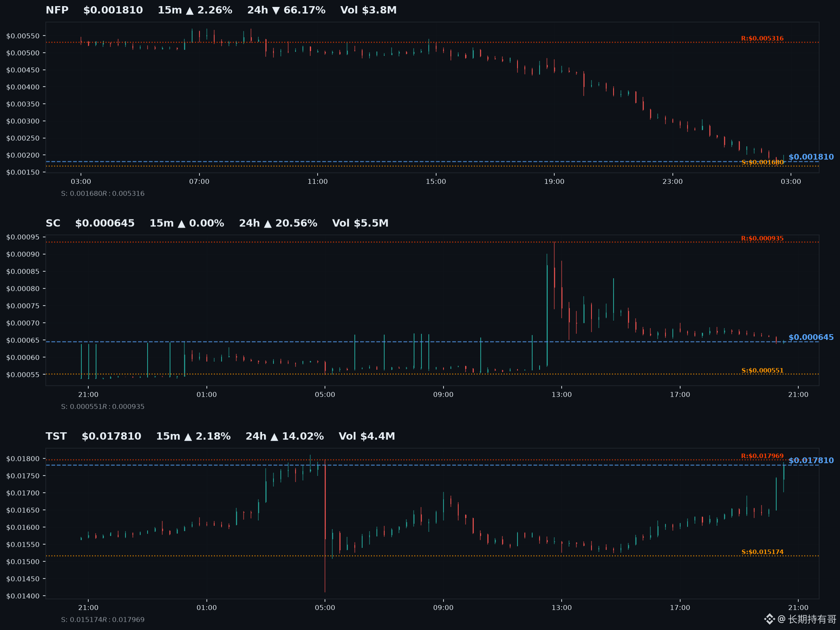
Task: Click the $0.00095 y-axis label
Action: click(x=23, y=237)
